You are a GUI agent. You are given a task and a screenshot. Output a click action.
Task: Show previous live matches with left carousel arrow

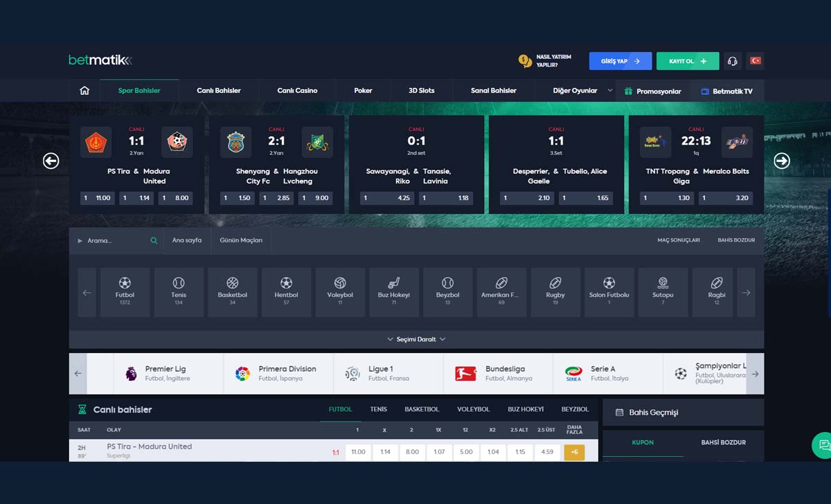point(51,161)
